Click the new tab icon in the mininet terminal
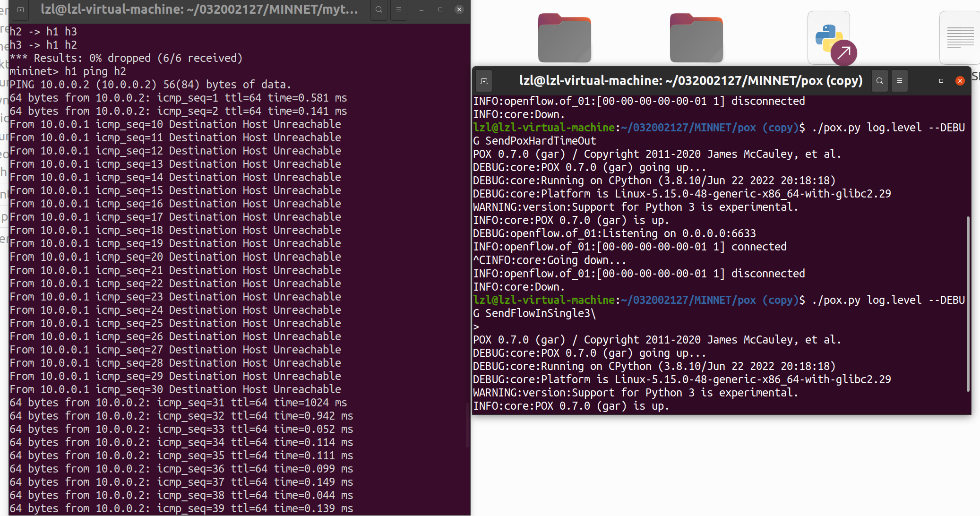This screenshot has height=516, width=980. pos(20,9)
